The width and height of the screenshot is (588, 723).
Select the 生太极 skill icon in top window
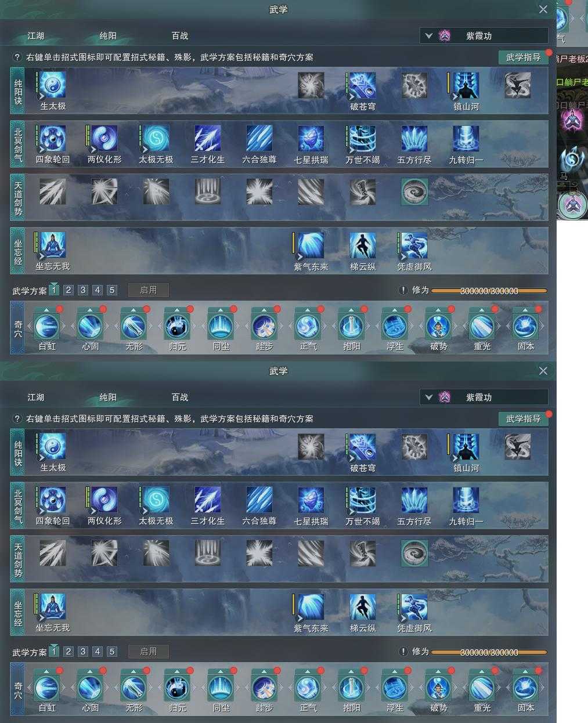[x=53, y=85]
